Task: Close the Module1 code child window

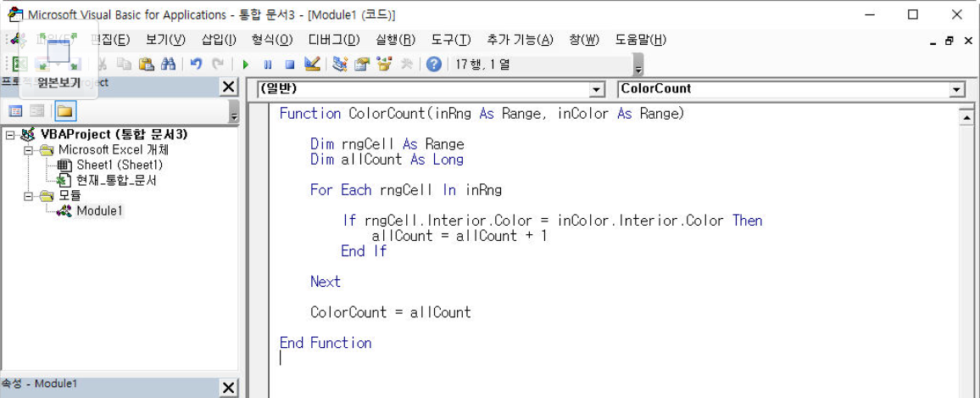Action: [x=967, y=42]
